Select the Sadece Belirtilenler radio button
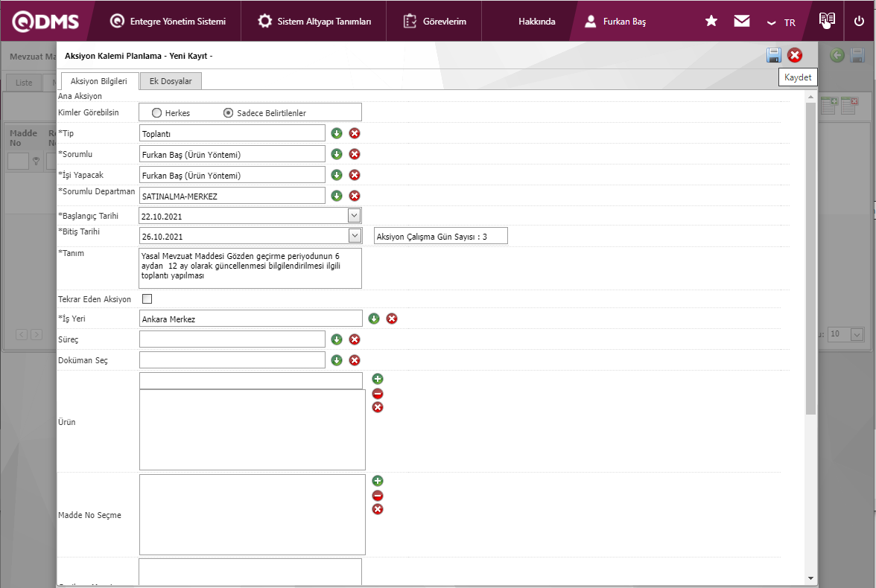Image resolution: width=876 pixels, height=588 pixels. (x=229, y=113)
